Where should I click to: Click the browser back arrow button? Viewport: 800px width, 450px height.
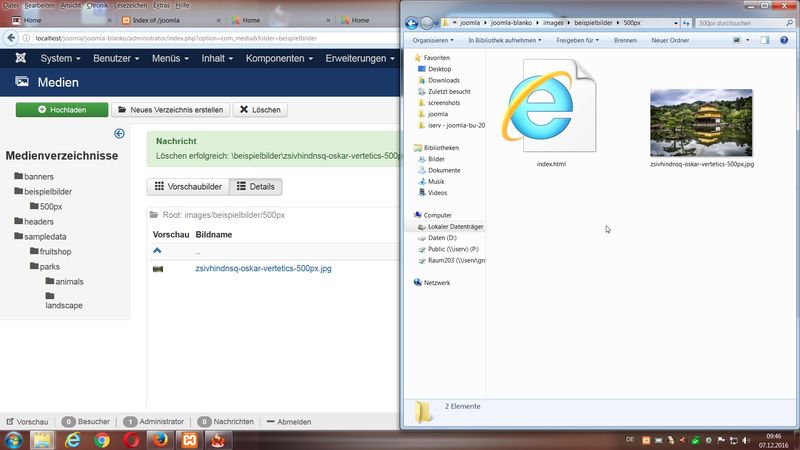(11, 38)
